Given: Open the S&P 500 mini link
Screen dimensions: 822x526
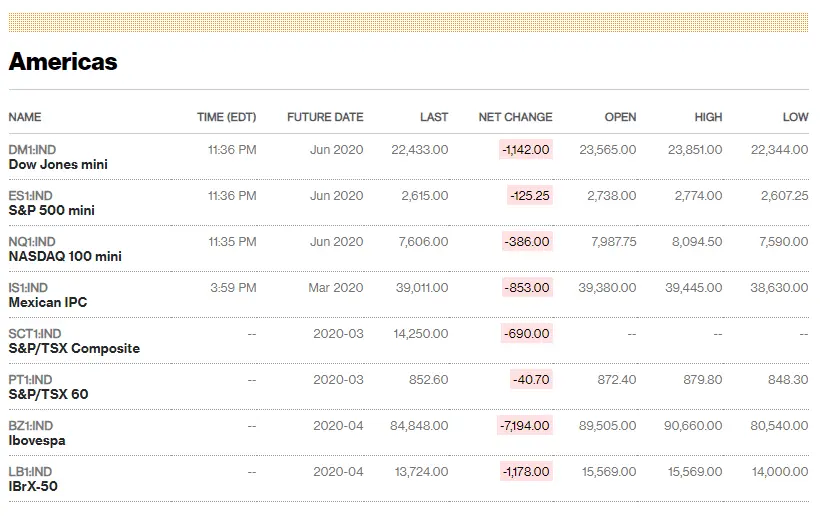Looking at the screenshot, I should (51, 210).
